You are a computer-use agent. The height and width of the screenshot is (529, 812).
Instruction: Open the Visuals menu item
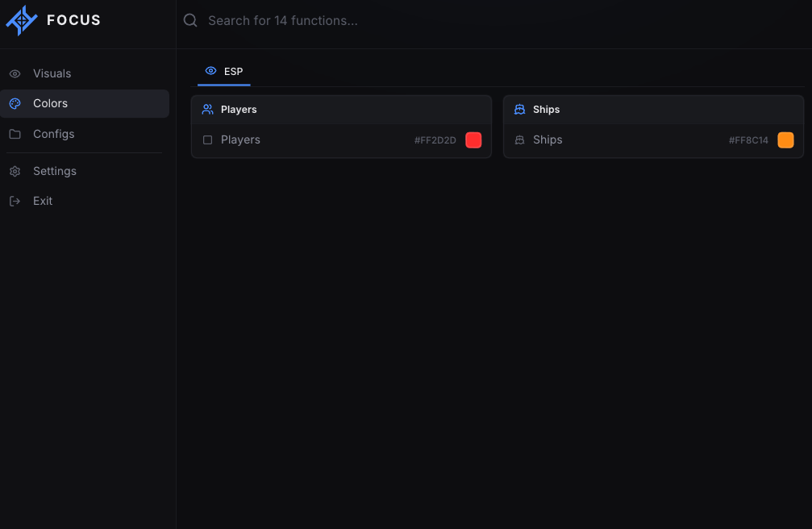[x=85, y=73]
